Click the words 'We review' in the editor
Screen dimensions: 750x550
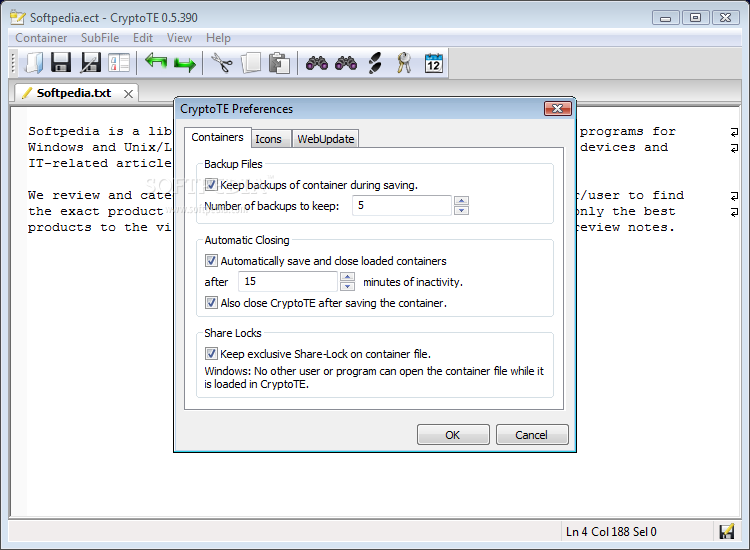tap(64, 195)
